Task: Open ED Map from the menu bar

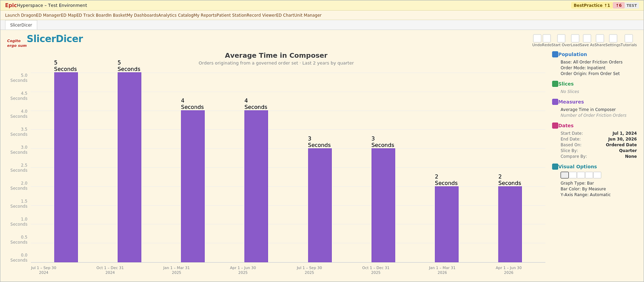Action: click(x=69, y=15)
